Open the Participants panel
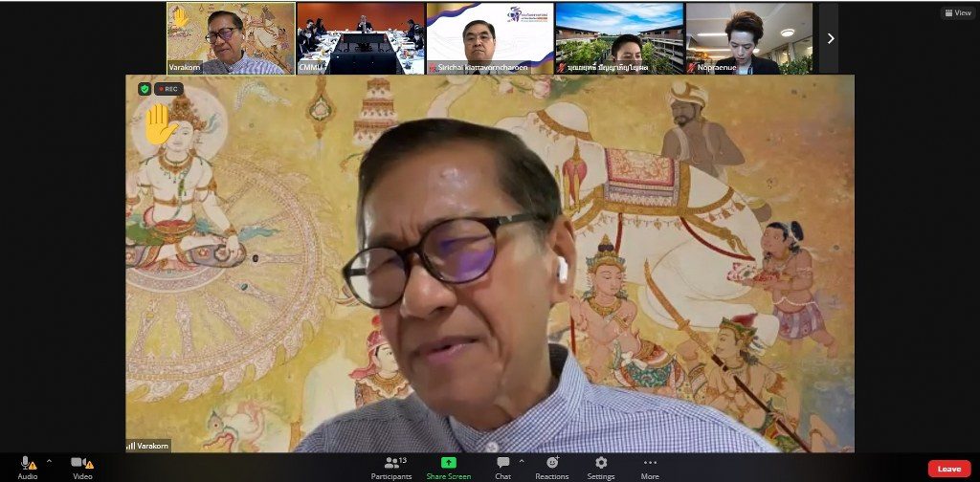Screen dimensions: 980x482 point(391,467)
